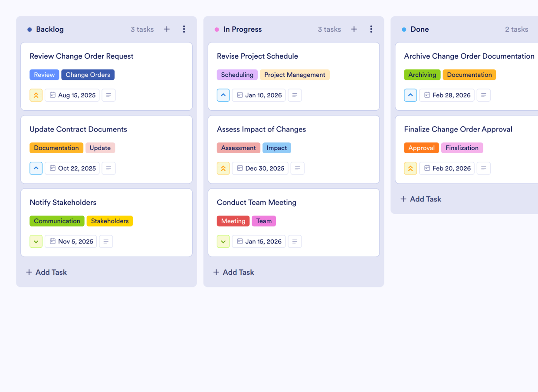Image resolution: width=538 pixels, height=392 pixels.
Task: Click the Jan 10, 2026 due date field
Action: click(x=259, y=95)
